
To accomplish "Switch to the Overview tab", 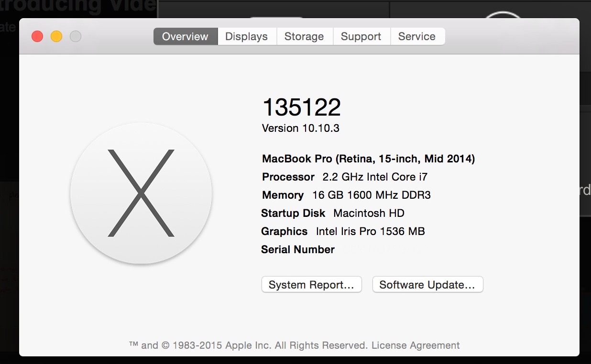I will click(186, 36).
